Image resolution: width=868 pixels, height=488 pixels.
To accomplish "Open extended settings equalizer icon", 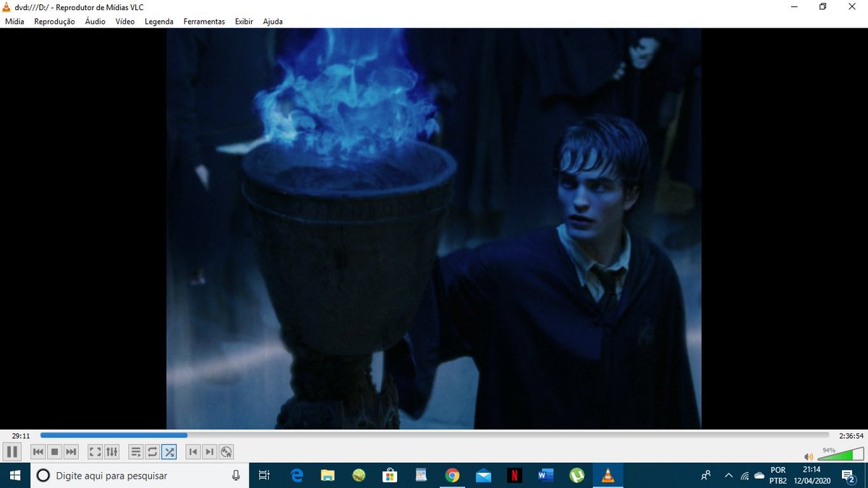I will (111, 452).
